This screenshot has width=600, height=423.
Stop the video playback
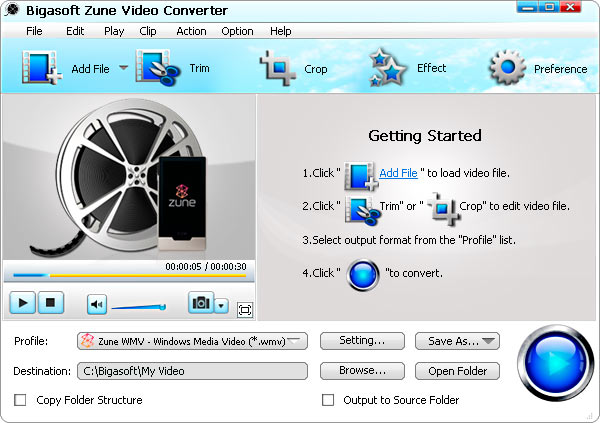click(x=51, y=303)
